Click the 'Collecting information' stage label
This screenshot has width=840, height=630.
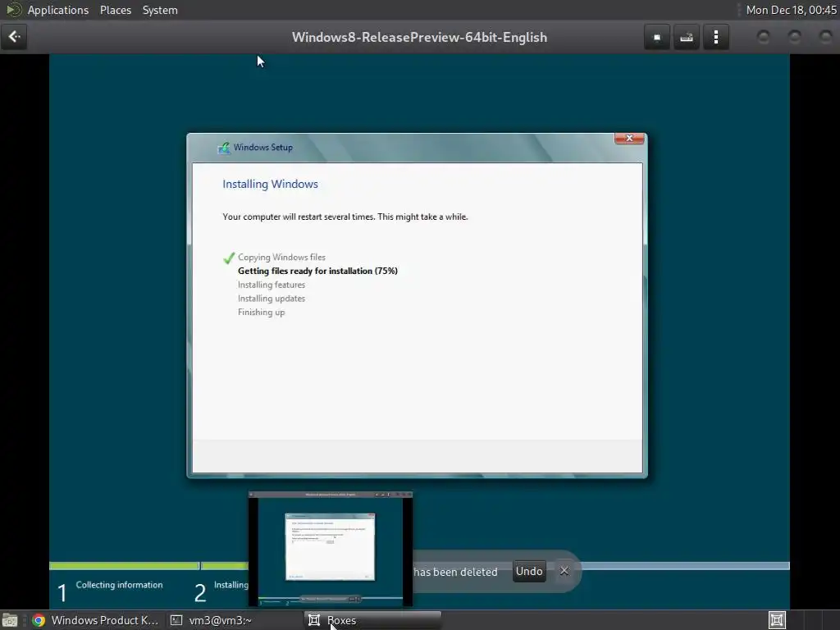(x=119, y=585)
